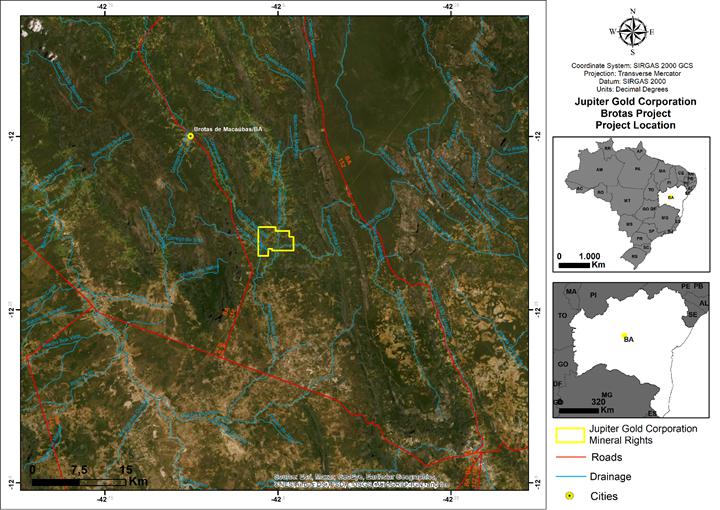The width and height of the screenshot is (720, 510).
Task: Click the 'MG' state label in Bahia inset
Action: click(x=605, y=396)
